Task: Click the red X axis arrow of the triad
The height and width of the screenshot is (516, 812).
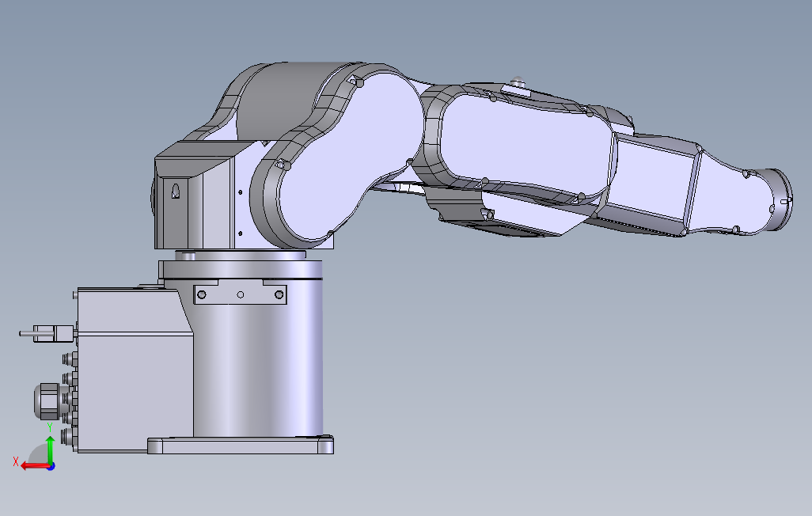Action: click(x=34, y=466)
